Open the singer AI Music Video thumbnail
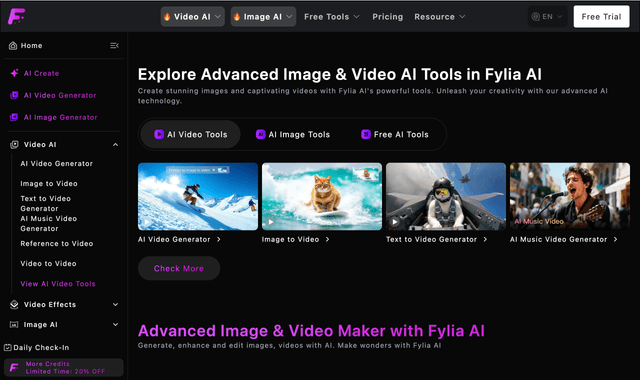The width and height of the screenshot is (640, 380). click(x=570, y=196)
